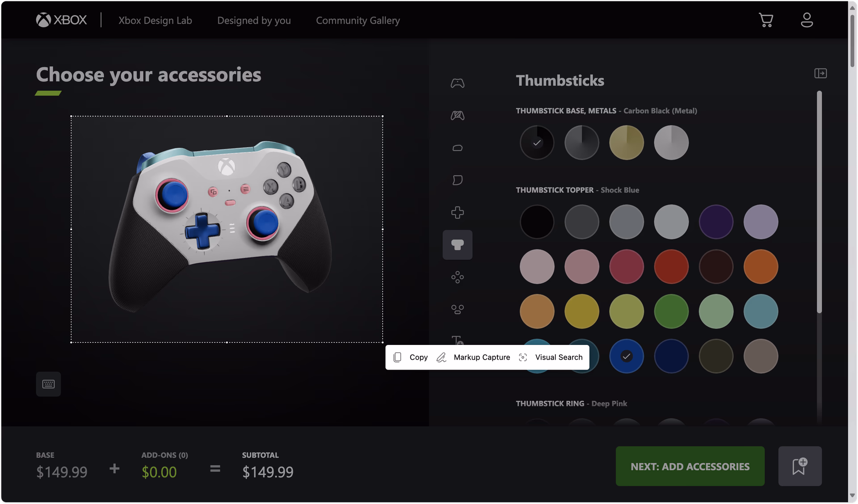Select the silver metal thumbstick base
Screen dimensions: 858x504
click(671, 143)
